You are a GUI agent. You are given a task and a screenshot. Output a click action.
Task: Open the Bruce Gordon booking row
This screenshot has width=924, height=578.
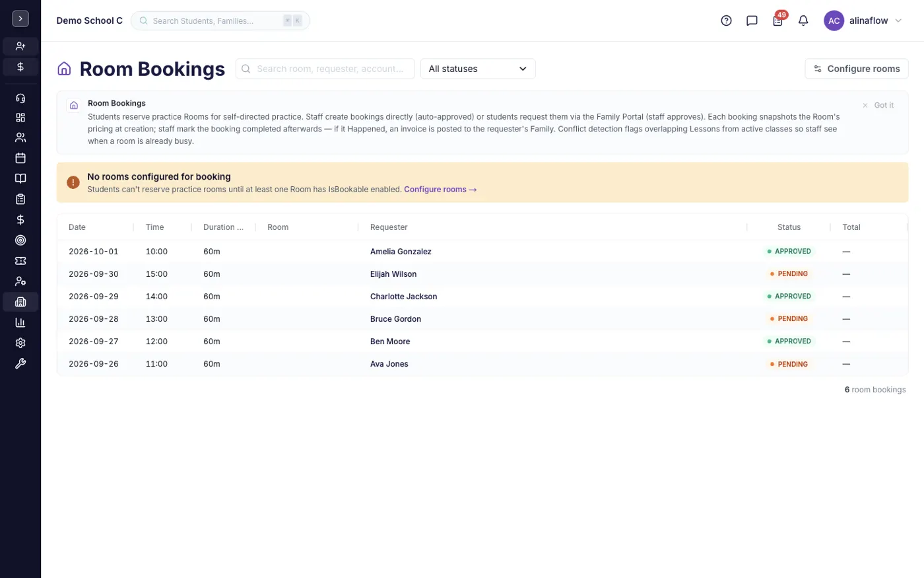click(482, 318)
